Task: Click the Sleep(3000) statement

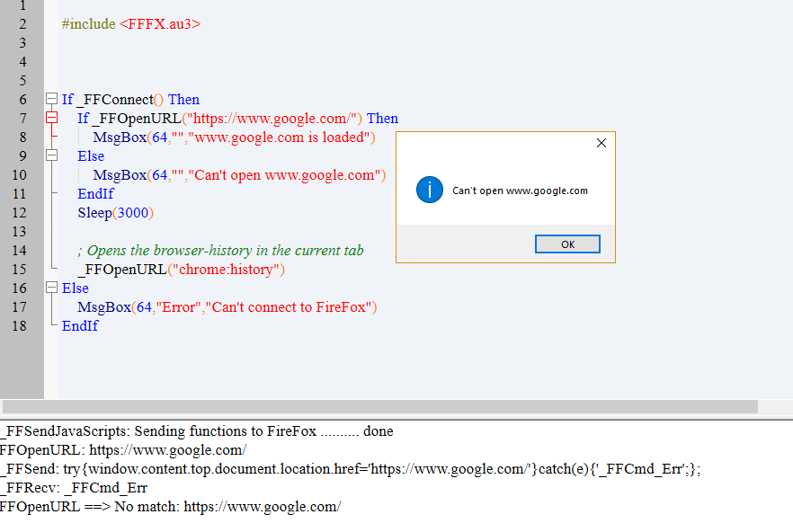Action: (115, 212)
